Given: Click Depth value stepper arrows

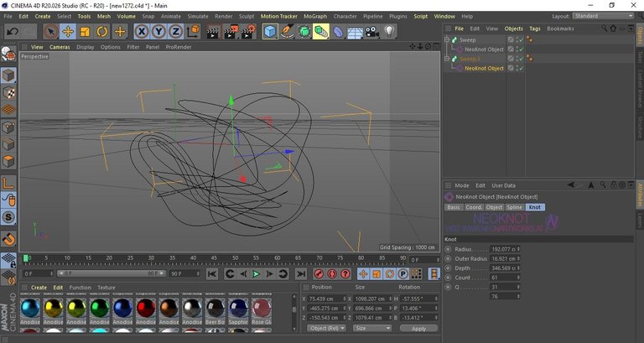Looking at the screenshot, I should coord(518,268).
